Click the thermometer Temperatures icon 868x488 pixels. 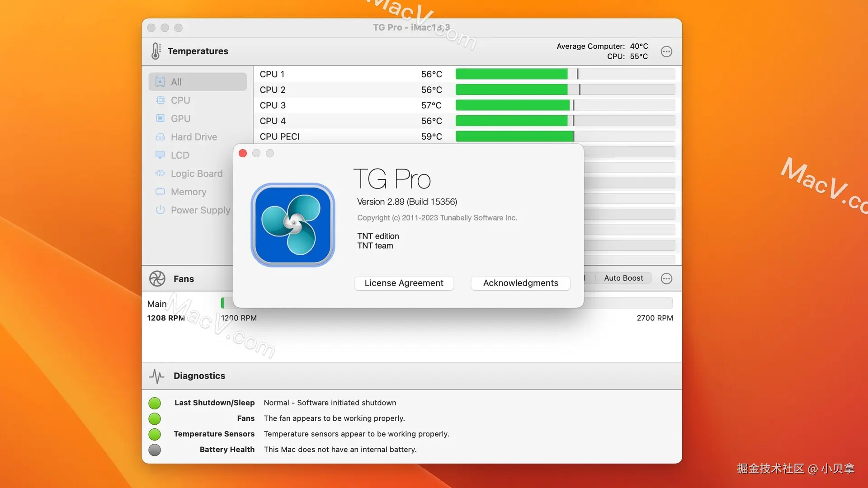(156, 51)
